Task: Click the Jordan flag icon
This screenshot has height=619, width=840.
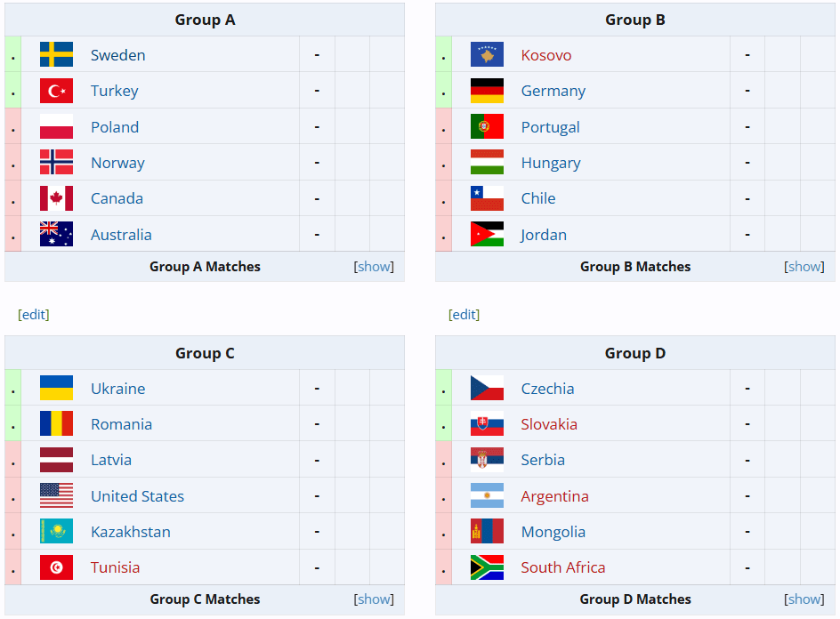Action: [487, 234]
